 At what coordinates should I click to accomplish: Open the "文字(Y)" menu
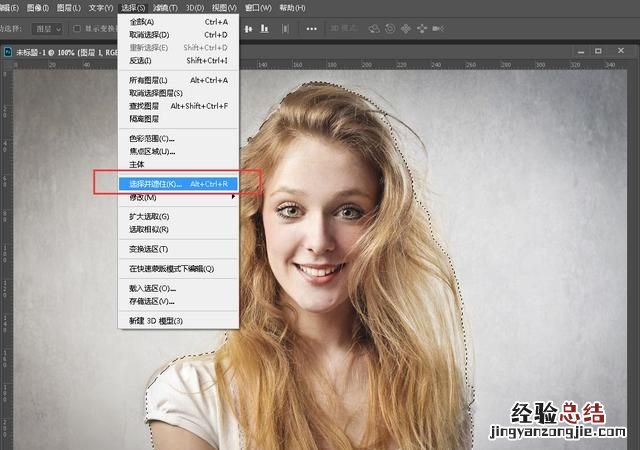96,7
